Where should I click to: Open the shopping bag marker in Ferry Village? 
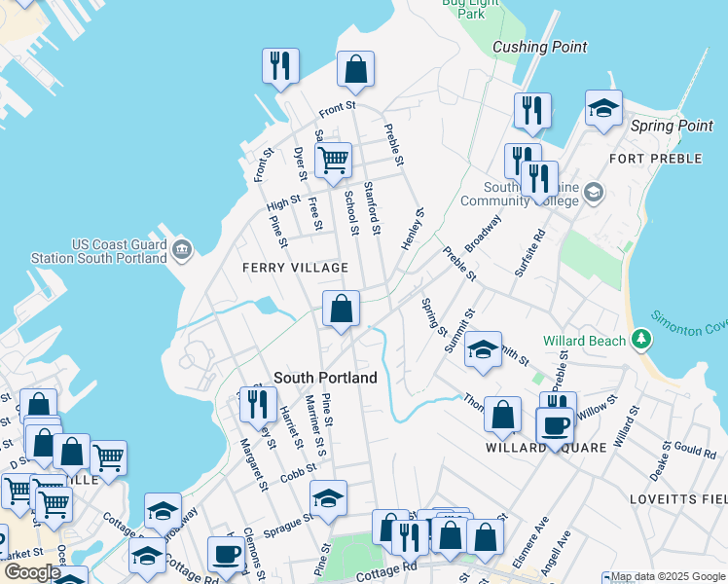342,310
